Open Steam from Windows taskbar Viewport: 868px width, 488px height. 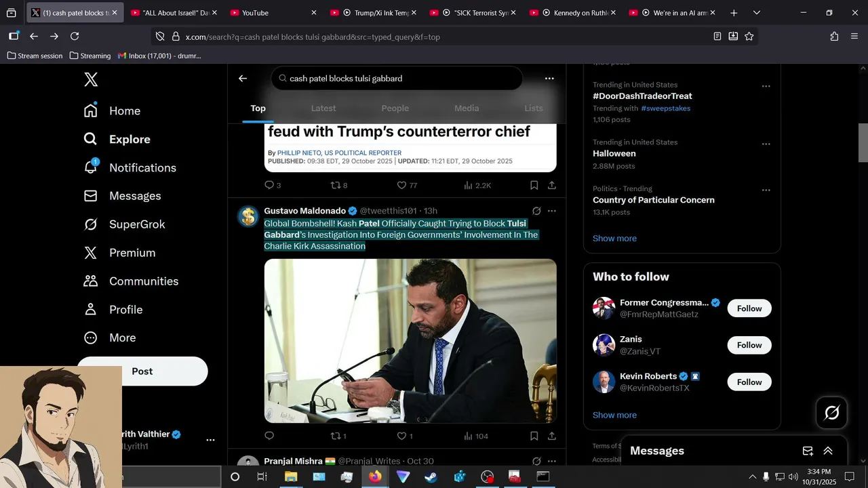point(431,476)
